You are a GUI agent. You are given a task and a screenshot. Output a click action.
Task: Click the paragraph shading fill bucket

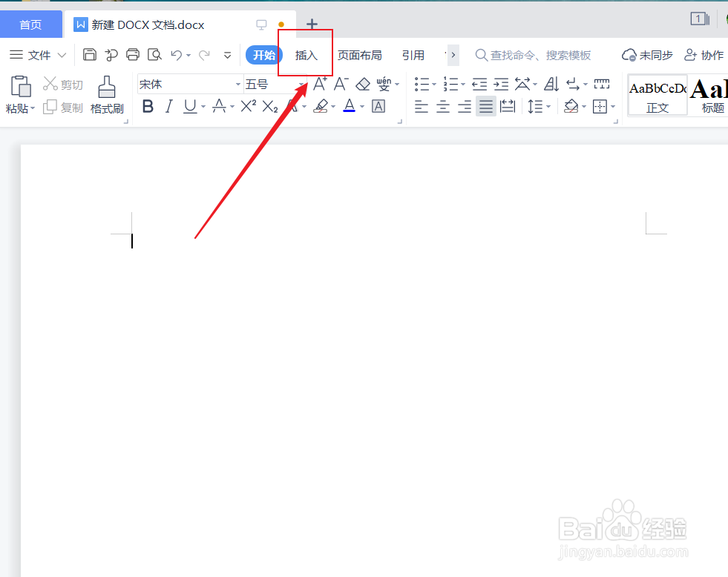click(571, 107)
